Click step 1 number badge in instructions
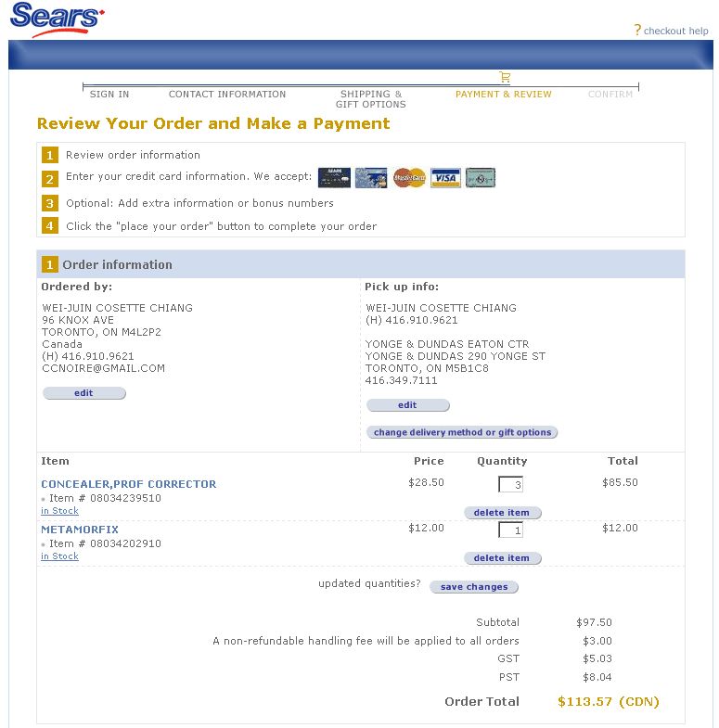Screen dimensions: 719x728 click(x=50, y=155)
